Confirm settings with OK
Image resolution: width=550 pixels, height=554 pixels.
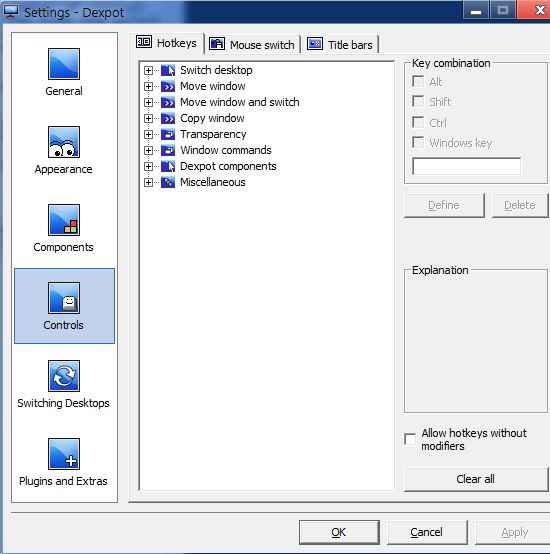[x=339, y=532]
